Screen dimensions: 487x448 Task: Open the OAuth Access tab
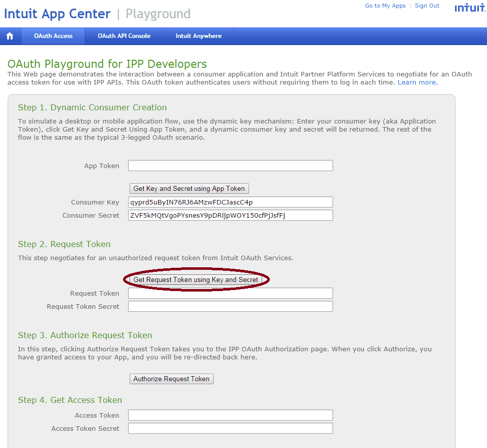coord(53,36)
